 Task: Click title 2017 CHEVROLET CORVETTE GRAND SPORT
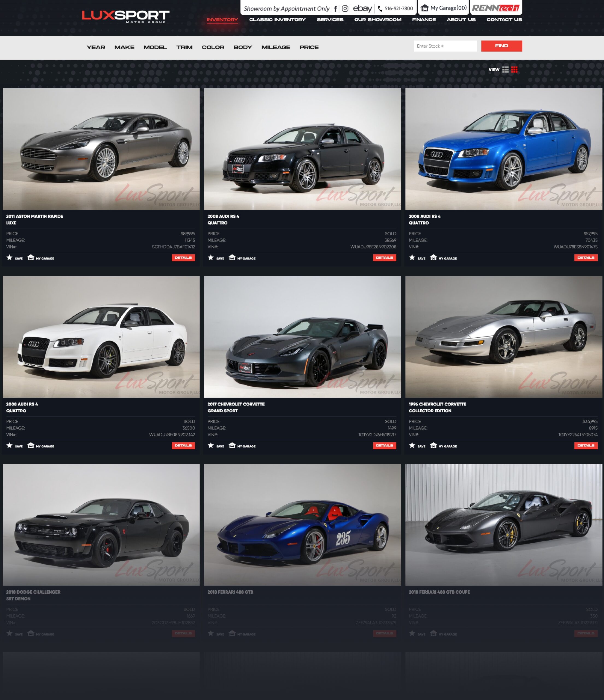[236, 407]
